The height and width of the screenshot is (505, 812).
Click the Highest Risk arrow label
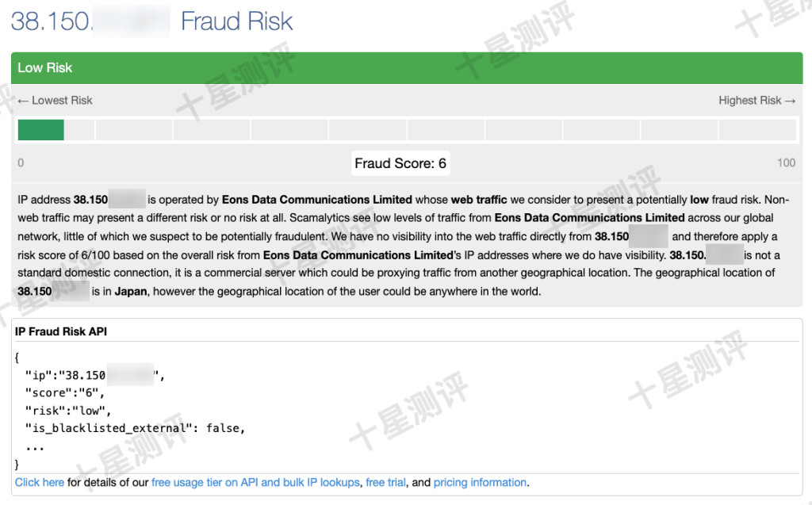pos(757,101)
